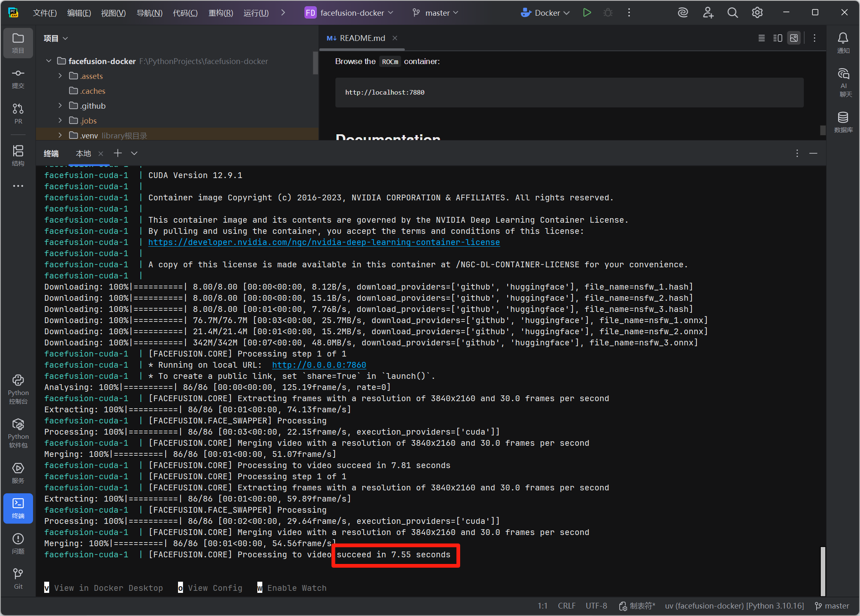Click the UTF-8 encoding status
The width and height of the screenshot is (860, 616).
click(x=596, y=606)
